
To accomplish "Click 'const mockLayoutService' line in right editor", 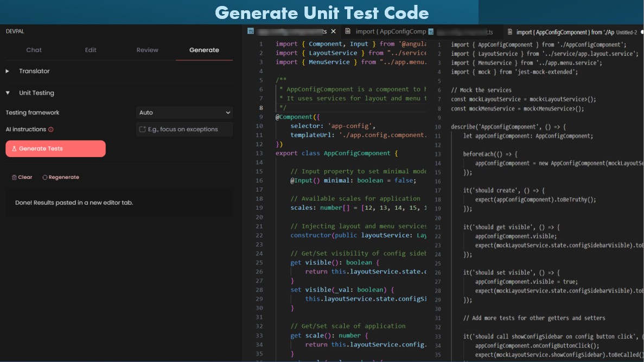I will [523, 99].
